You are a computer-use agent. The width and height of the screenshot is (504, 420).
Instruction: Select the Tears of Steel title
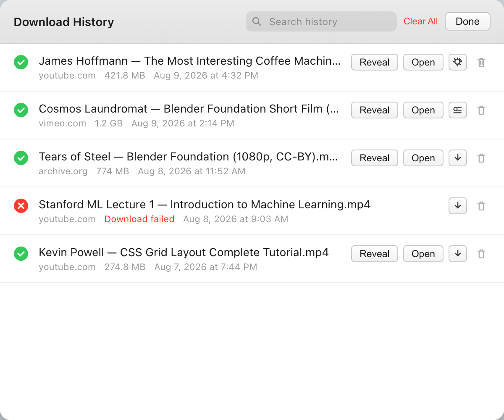coord(188,157)
